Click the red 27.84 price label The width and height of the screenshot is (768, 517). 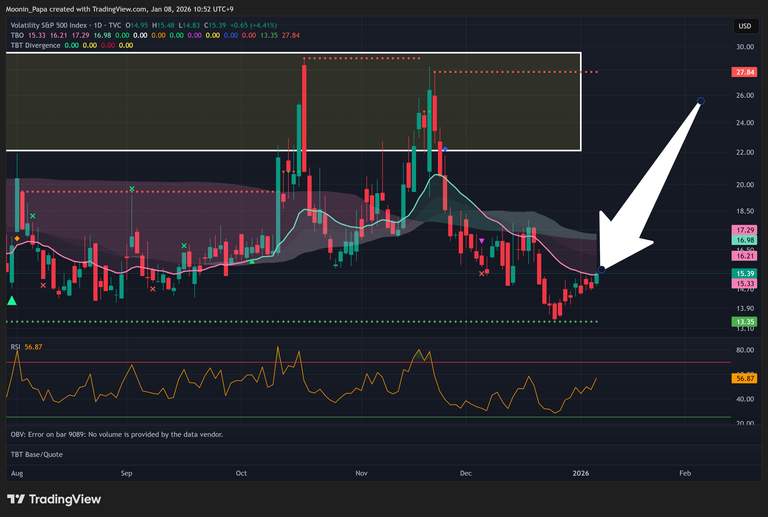[743, 72]
